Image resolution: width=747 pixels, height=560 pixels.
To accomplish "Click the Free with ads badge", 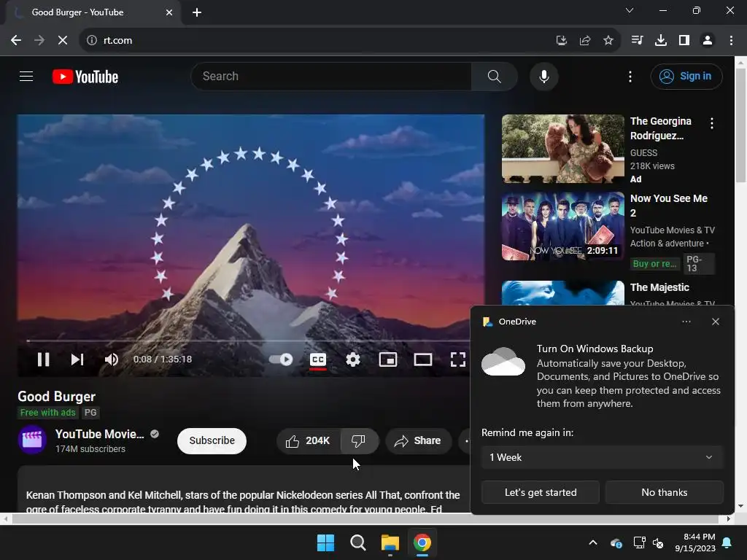I will [x=47, y=413].
